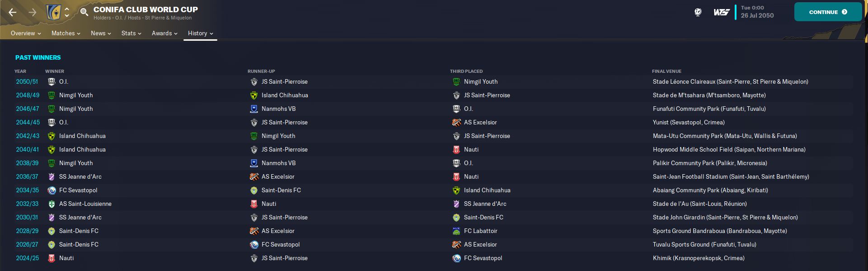This screenshot has width=868, height=271.
Task: Go forward with the right arrow
Action: click(x=33, y=12)
